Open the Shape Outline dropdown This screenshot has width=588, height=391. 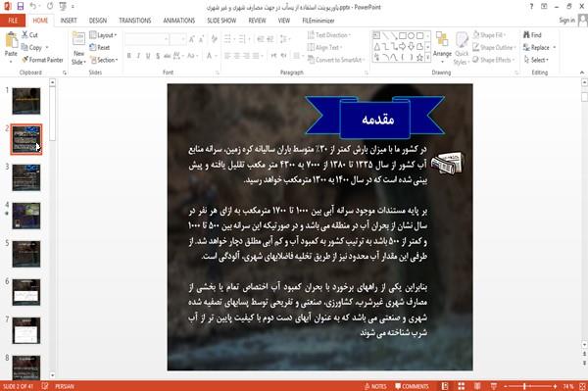click(494, 47)
